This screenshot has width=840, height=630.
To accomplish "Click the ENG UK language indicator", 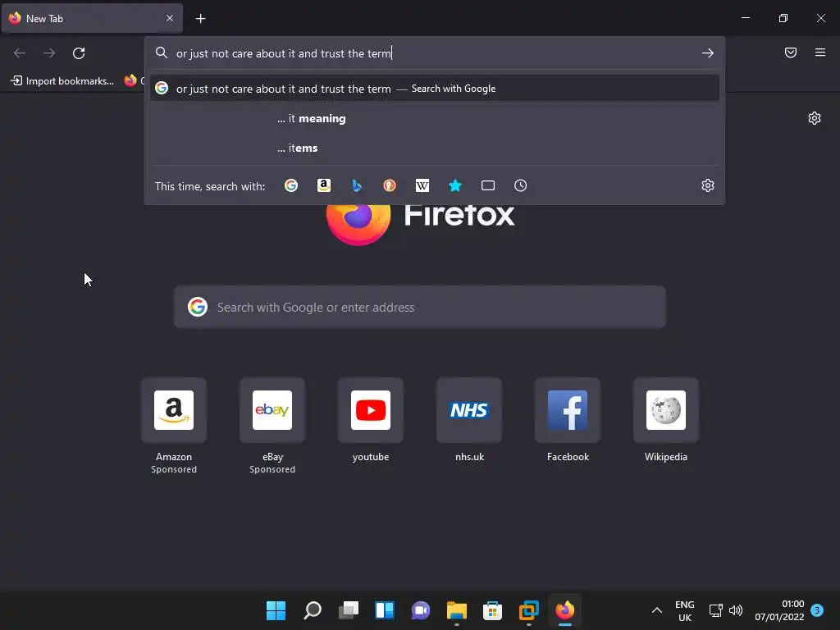I will (685, 610).
